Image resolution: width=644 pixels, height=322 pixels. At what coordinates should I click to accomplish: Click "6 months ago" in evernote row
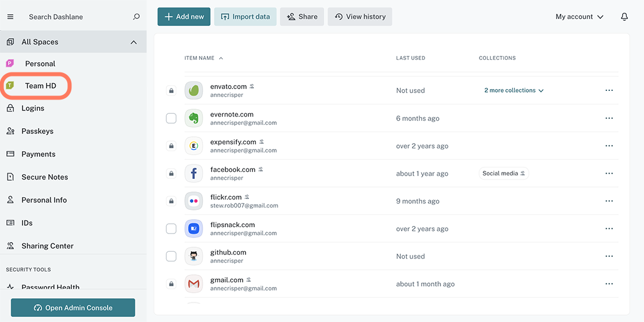(x=417, y=118)
